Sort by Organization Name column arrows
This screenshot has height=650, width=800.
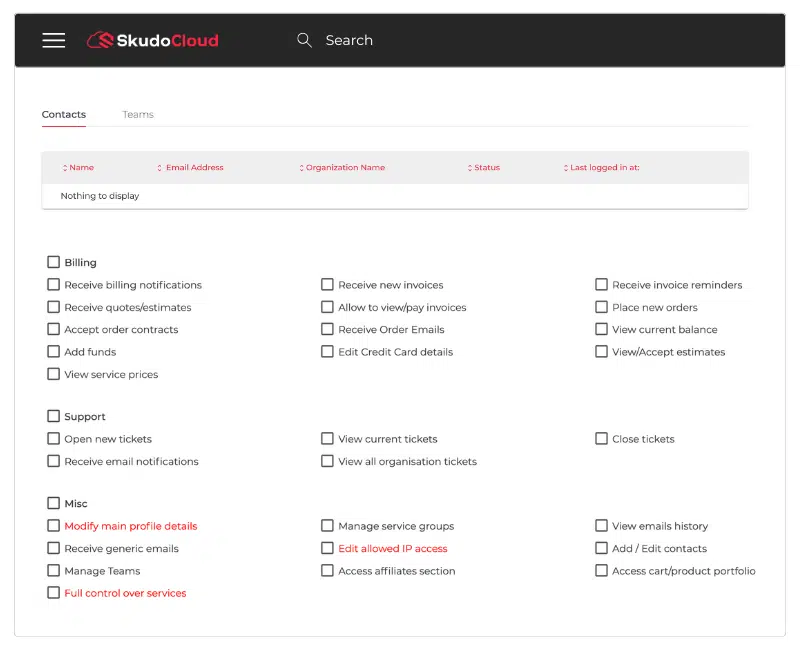coord(302,168)
